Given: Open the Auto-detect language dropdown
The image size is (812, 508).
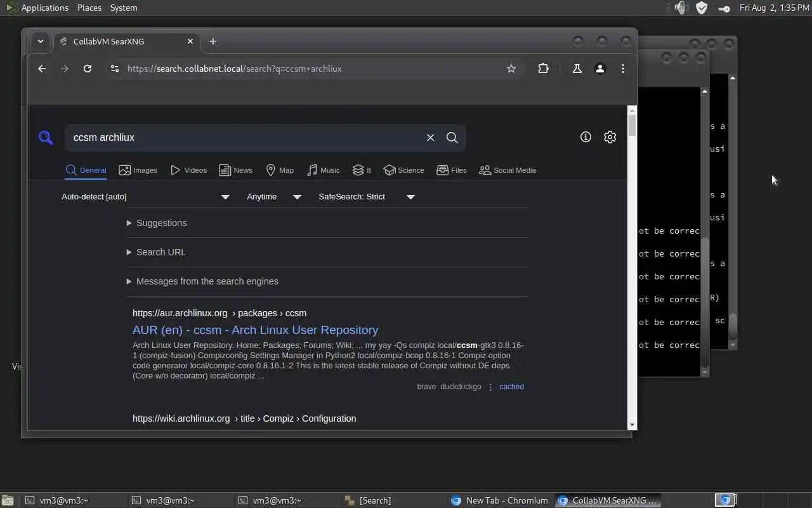Looking at the screenshot, I should [x=146, y=197].
